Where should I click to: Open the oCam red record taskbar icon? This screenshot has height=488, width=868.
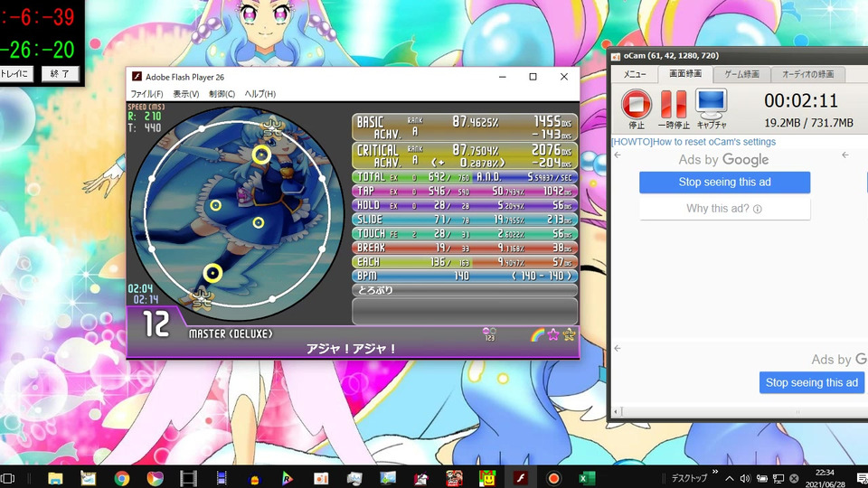(553, 479)
